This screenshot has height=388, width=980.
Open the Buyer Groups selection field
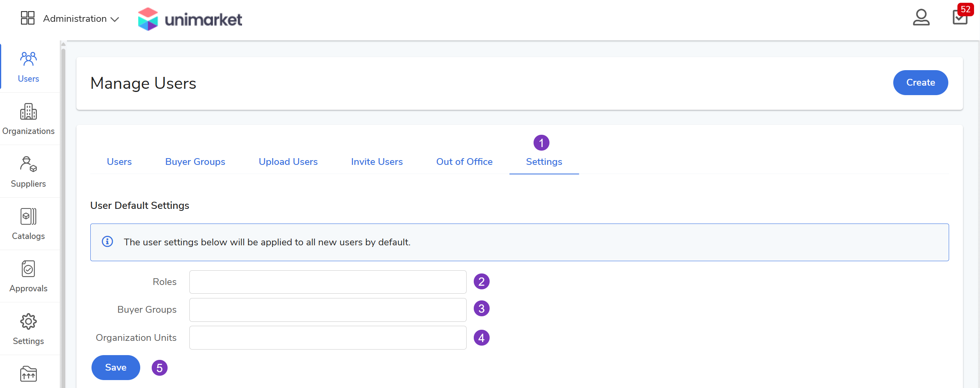tap(328, 310)
